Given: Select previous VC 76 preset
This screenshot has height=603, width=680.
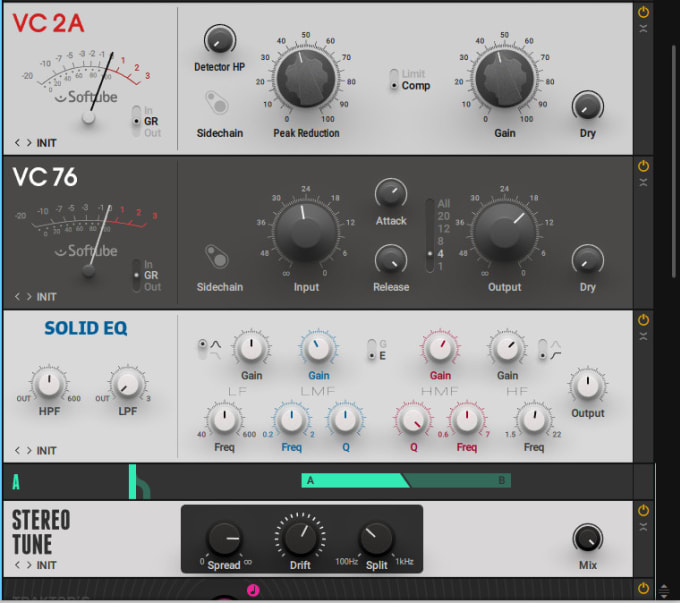Looking at the screenshot, I should (x=17, y=297).
